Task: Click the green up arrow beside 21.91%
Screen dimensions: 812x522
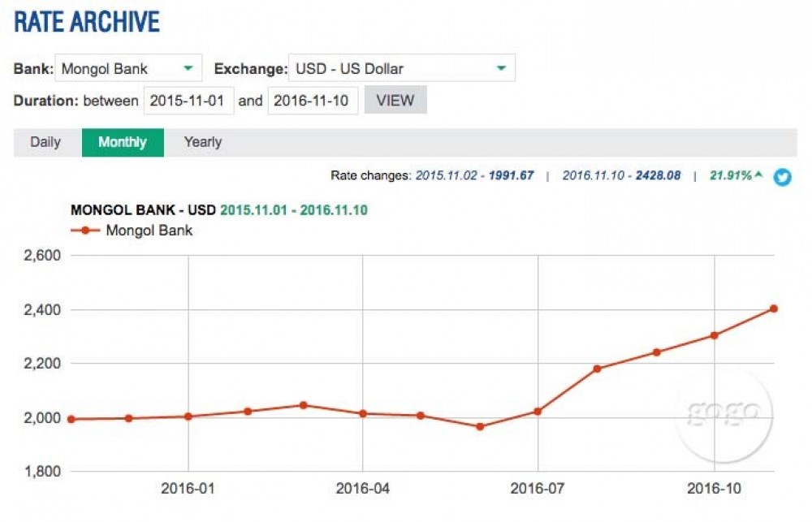Action: click(x=758, y=175)
